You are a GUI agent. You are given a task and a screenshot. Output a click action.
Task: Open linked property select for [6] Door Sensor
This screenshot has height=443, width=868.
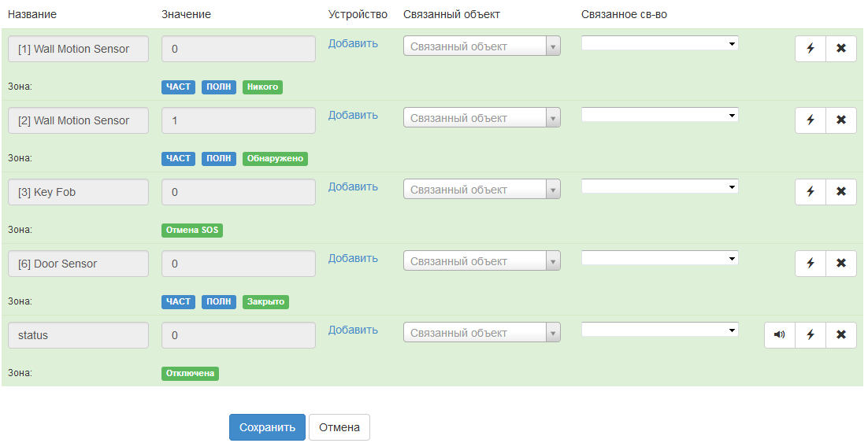659,258
